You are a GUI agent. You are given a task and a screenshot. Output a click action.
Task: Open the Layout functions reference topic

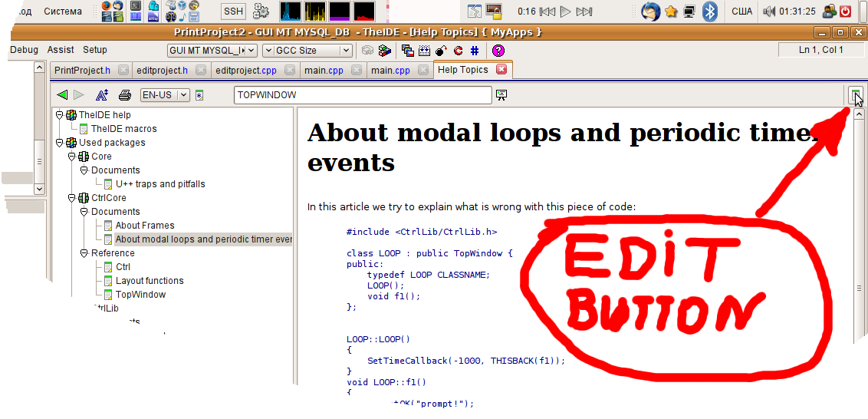150,281
